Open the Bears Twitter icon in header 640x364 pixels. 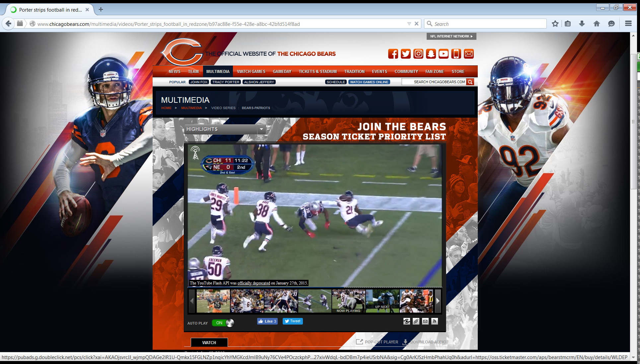tap(406, 54)
